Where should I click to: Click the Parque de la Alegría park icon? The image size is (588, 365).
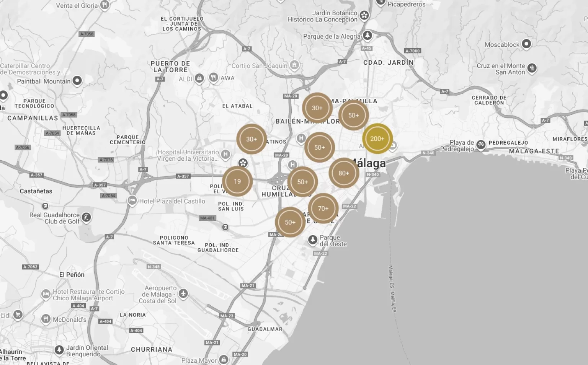tap(367, 36)
